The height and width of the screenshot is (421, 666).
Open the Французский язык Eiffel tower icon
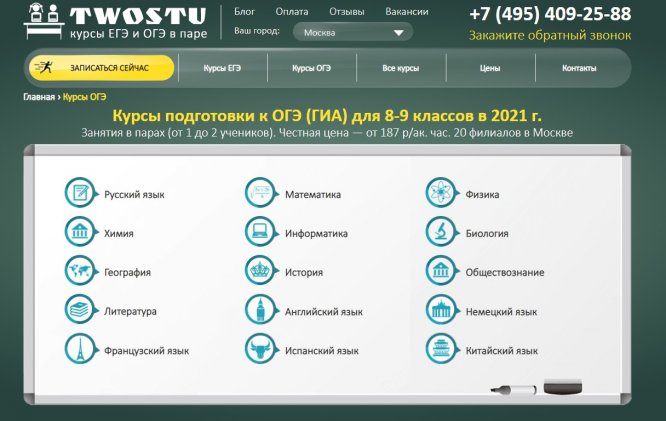pos(80,350)
